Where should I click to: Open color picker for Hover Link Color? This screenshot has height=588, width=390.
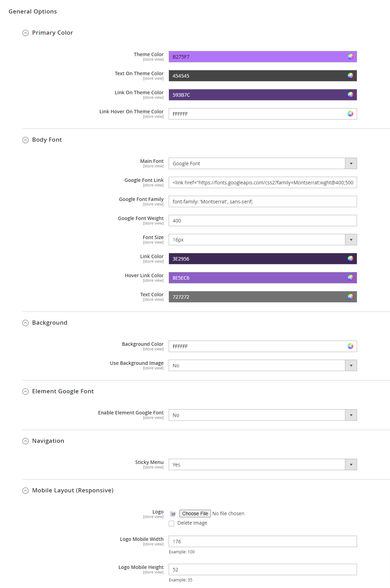pos(350,278)
